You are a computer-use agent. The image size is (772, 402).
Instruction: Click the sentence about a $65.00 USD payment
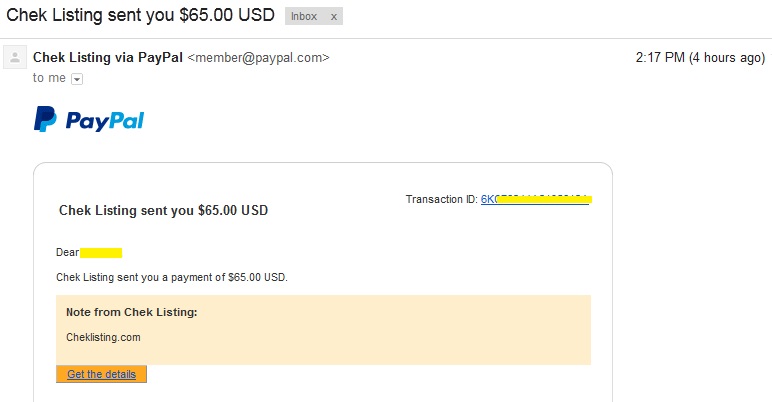[171, 276]
